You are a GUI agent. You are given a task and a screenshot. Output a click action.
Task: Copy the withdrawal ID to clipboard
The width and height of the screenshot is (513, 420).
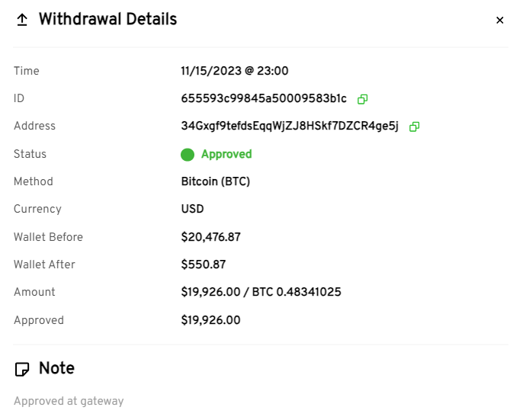pos(363,99)
